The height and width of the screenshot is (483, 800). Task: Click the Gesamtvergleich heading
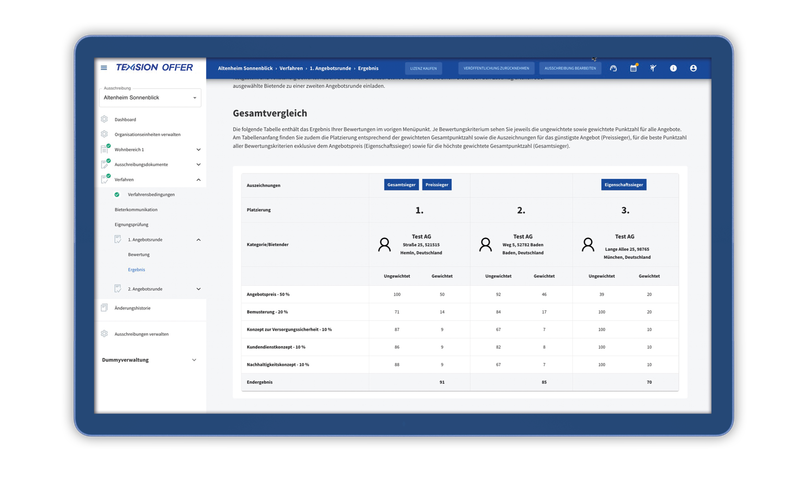(x=270, y=113)
